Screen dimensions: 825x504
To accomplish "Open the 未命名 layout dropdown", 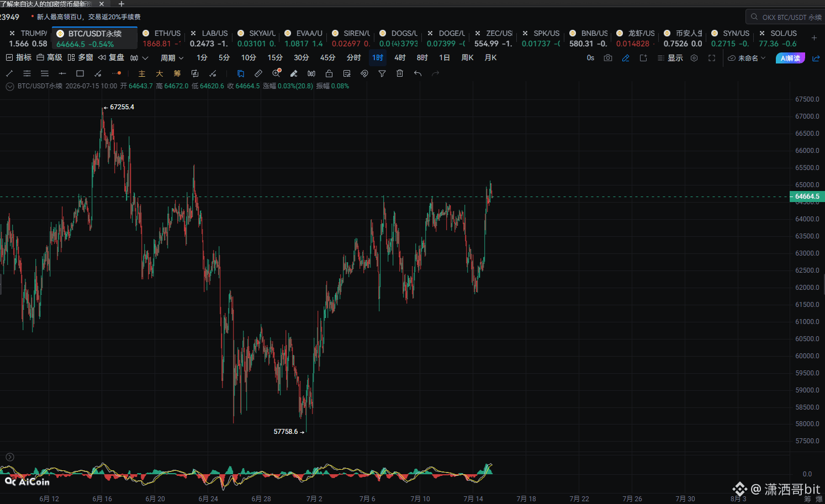I will pyautogui.click(x=747, y=58).
